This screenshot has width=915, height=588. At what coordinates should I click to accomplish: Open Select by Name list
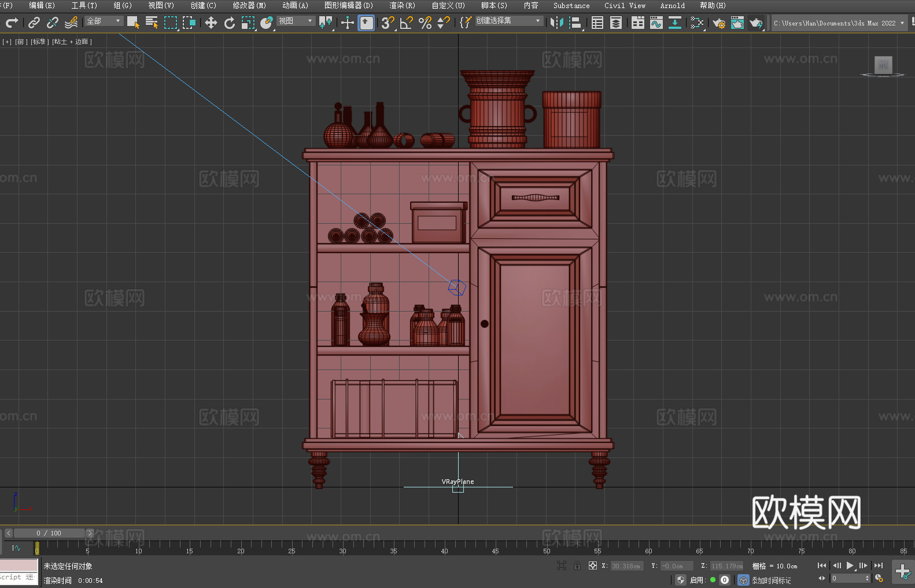(152, 23)
